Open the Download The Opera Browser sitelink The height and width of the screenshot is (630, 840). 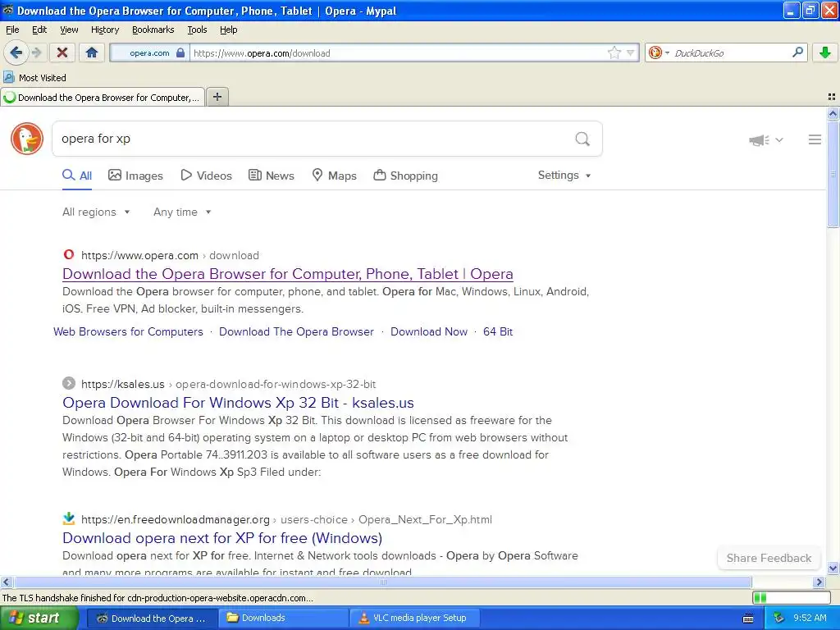[296, 331]
